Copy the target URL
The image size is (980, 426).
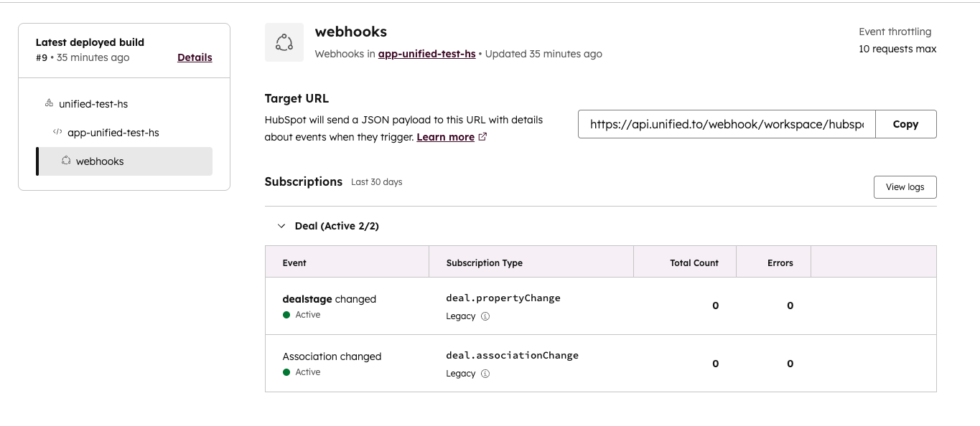pyautogui.click(x=905, y=124)
